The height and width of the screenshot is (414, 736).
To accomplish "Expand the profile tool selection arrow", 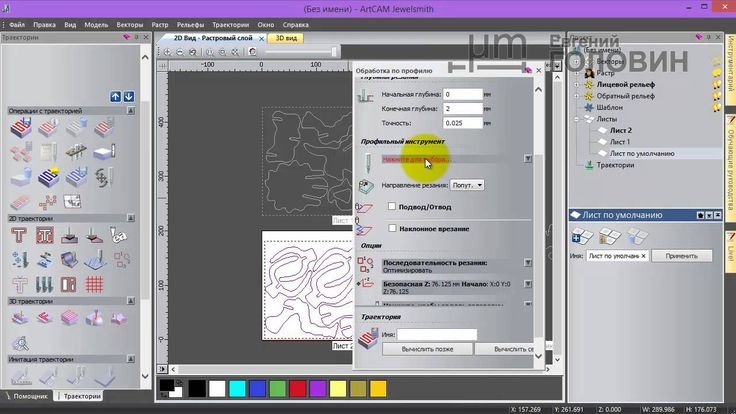I will 527,159.
